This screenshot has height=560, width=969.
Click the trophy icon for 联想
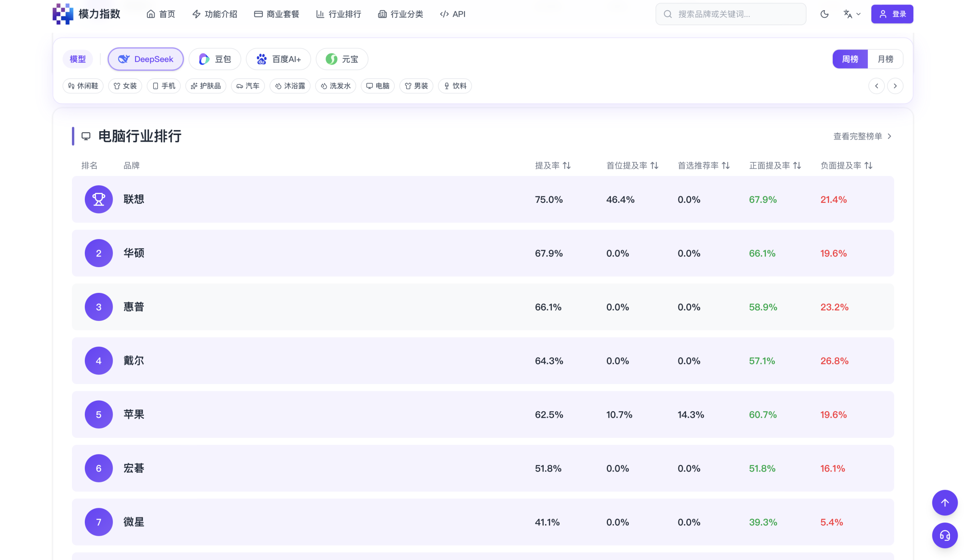pyautogui.click(x=99, y=199)
